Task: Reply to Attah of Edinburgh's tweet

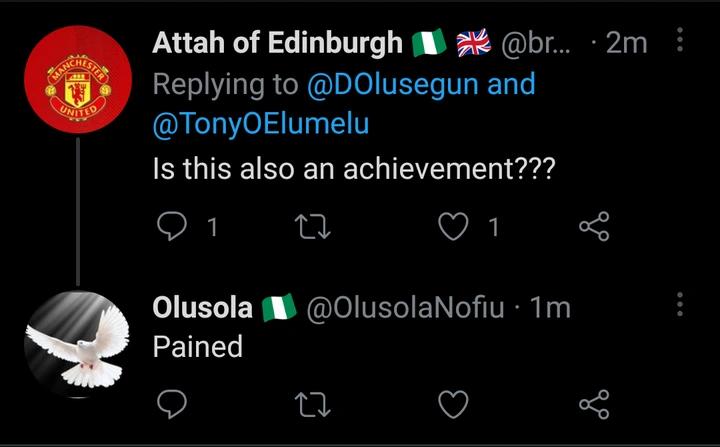Action: pyautogui.click(x=172, y=229)
